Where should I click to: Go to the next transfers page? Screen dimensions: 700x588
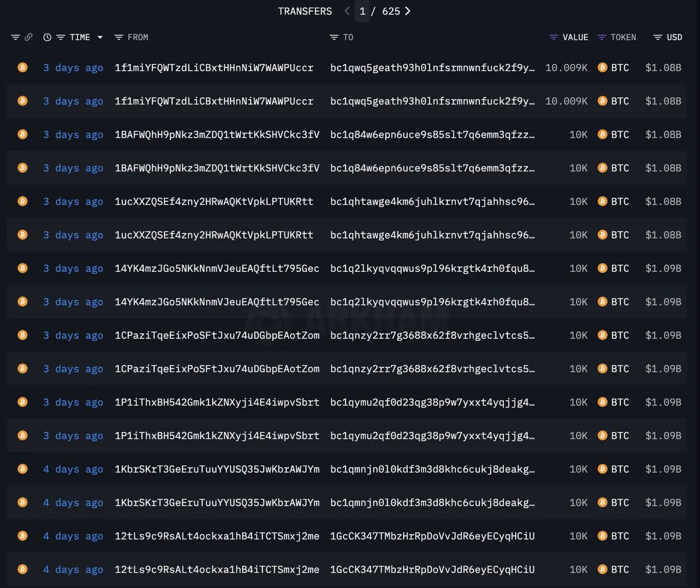click(x=408, y=11)
